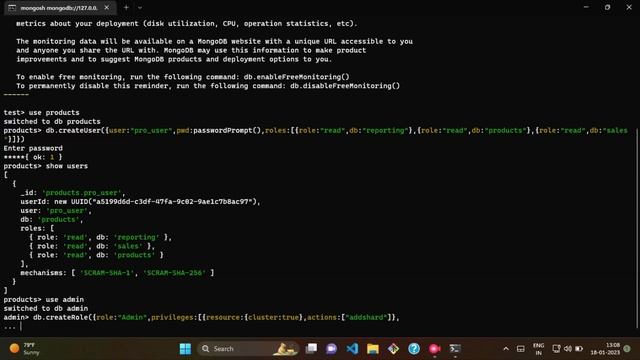640x360 pixels.
Task: Click the userId UUID line
Action: click(x=140, y=202)
